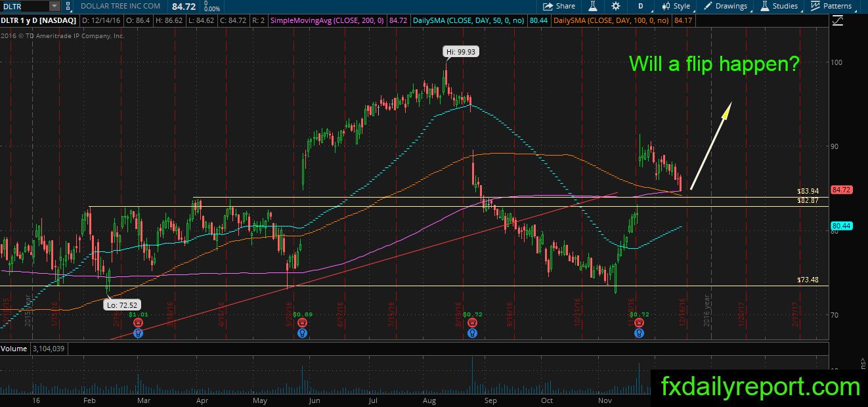Click the red earnings phone icon in November
Image resolution: width=868 pixels, height=407 pixels.
click(639, 323)
